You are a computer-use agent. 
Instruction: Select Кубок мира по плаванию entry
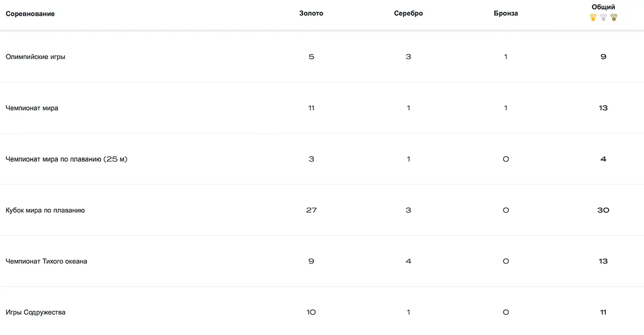[45, 210]
